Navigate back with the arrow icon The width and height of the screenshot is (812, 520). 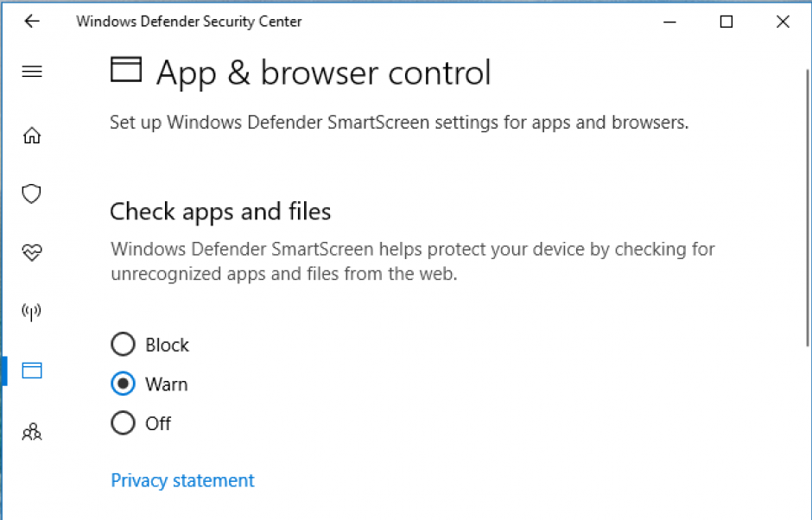[x=32, y=21]
